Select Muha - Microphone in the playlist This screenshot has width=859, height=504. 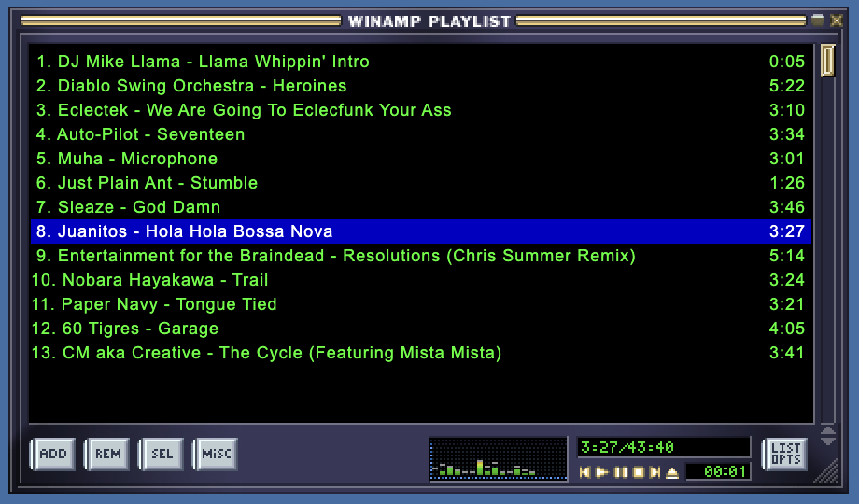[x=137, y=159]
